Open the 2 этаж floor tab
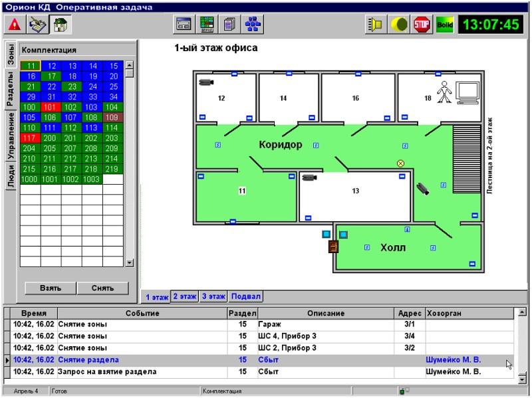Viewport: 532px width, 398px height. point(185,296)
